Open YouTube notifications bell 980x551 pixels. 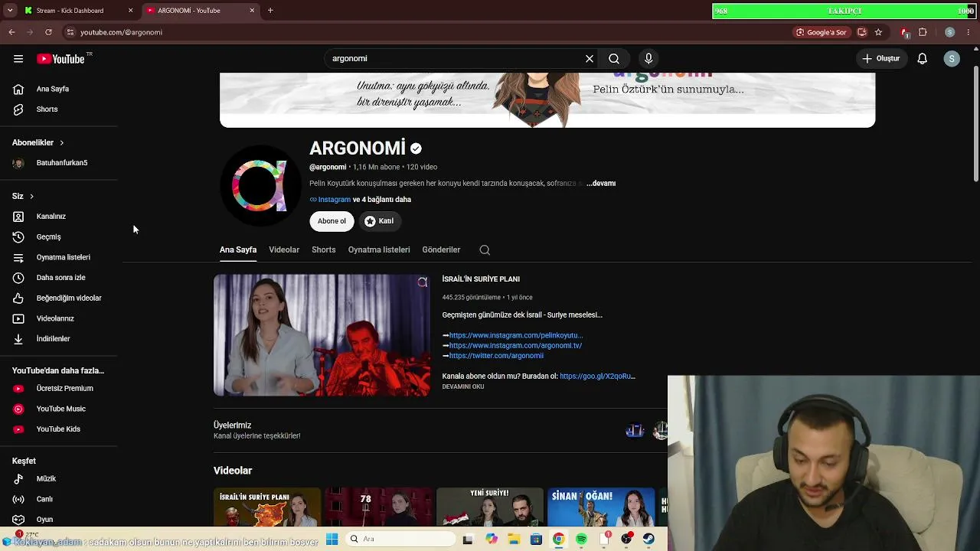click(923, 59)
